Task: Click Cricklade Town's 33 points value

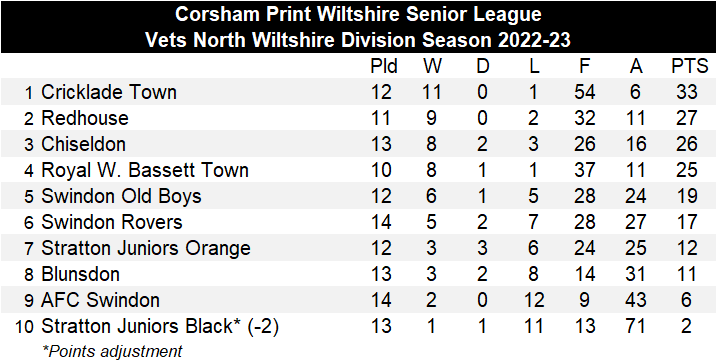Action: point(687,92)
